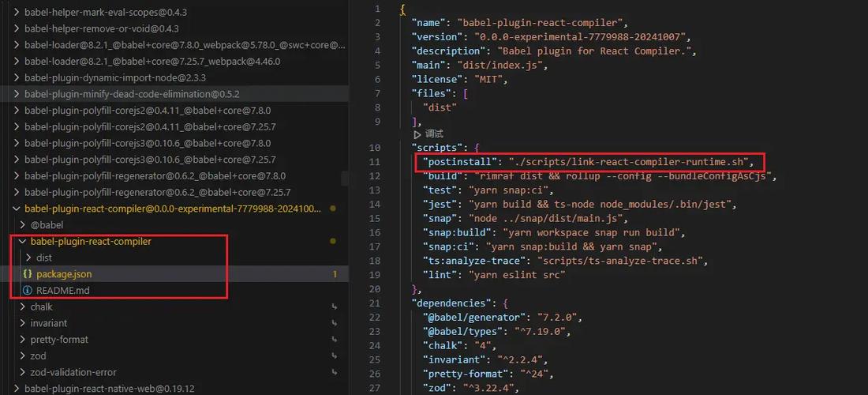868x395 pixels.
Task: Click the version string "0.0.0-experimental-7779988-20241007"
Action: point(579,37)
